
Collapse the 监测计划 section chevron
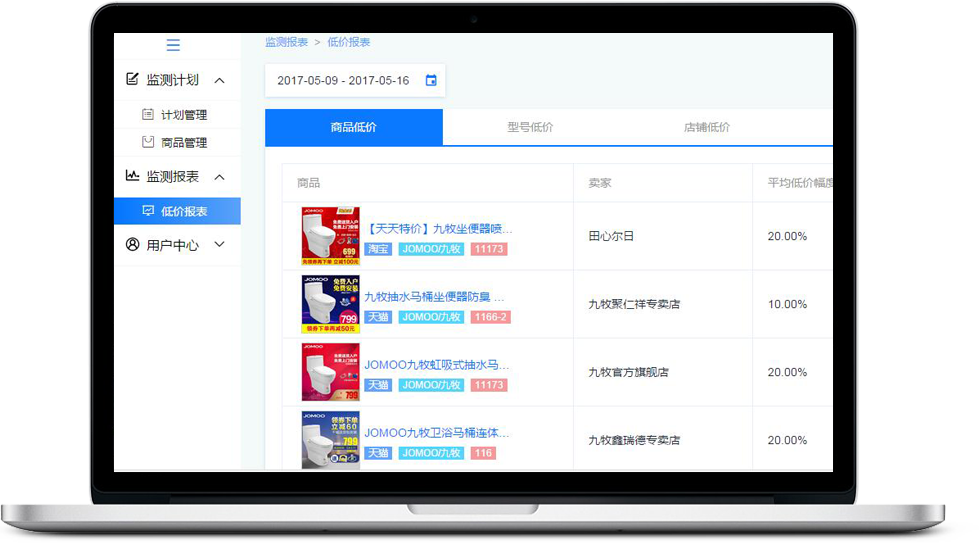220,80
